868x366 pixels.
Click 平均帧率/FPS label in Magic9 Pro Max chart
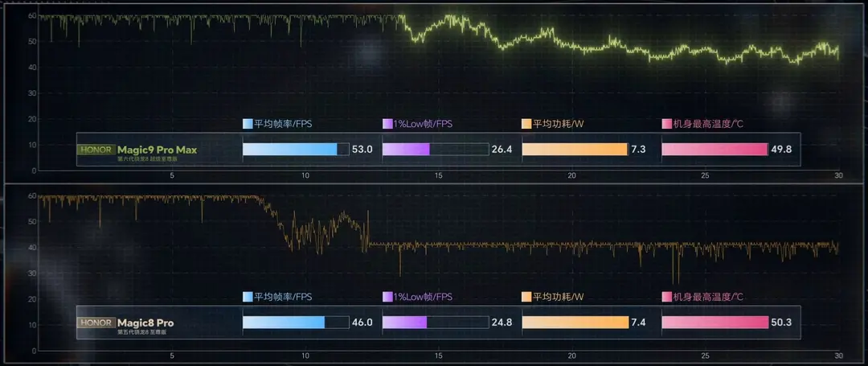point(283,124)
